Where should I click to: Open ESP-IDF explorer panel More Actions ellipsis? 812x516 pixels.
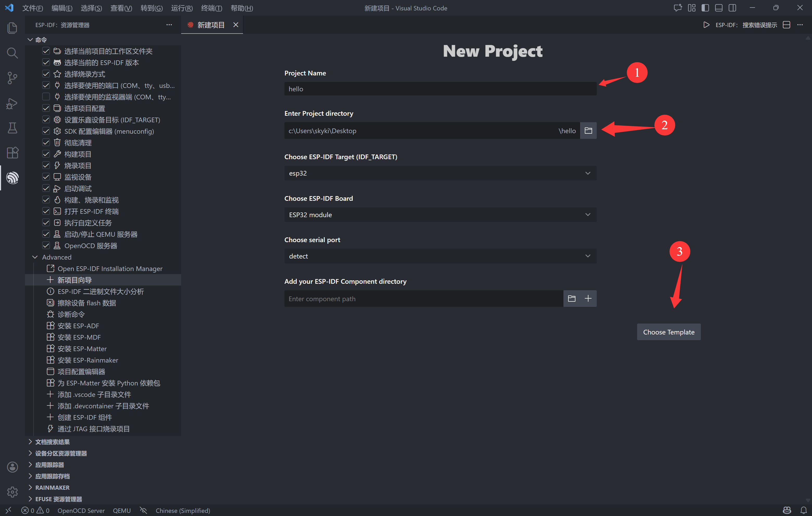pos(169,25)
